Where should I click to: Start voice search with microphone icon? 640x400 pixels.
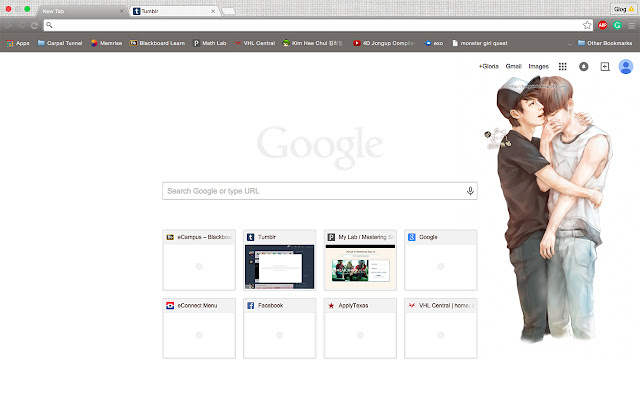469,190
